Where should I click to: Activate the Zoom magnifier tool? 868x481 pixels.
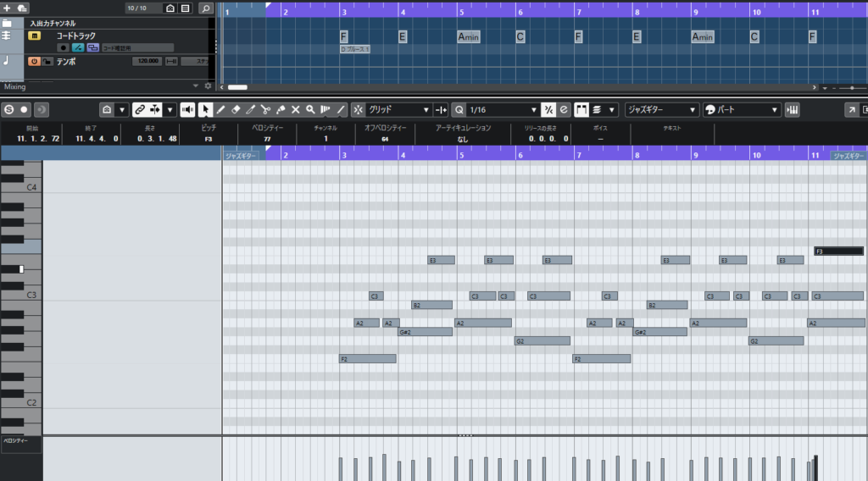coord(310,110)
